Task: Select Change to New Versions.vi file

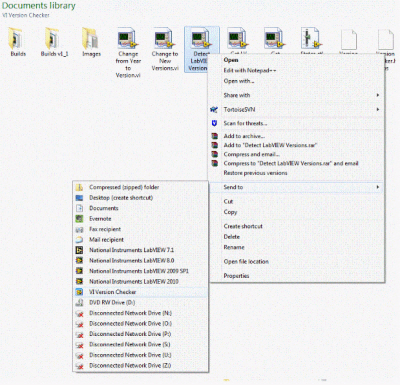Action: [165, 49]
